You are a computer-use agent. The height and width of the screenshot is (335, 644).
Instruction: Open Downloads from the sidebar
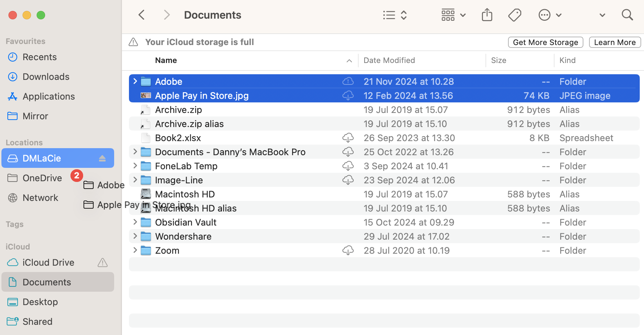pyautogui.click(x=46, y=76)
